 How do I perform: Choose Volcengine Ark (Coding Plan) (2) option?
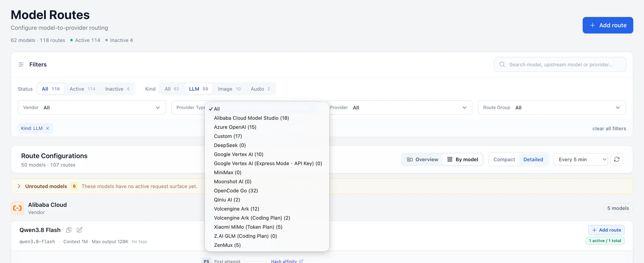pos(267,218)
